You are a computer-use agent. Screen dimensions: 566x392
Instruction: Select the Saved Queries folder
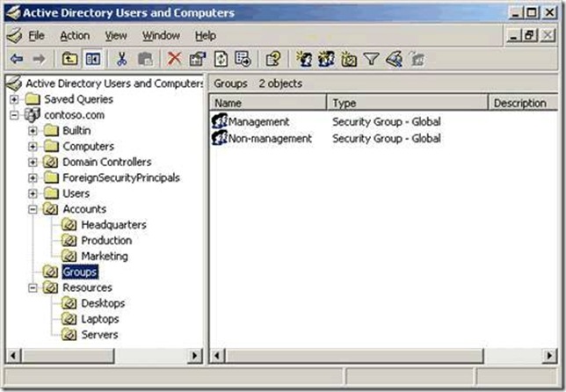click(79, 99)
